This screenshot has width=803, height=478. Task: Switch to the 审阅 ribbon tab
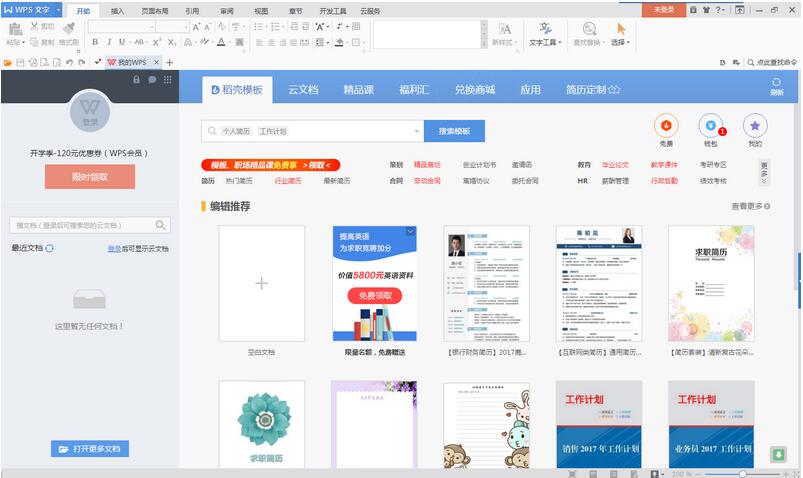coord(226,11)
